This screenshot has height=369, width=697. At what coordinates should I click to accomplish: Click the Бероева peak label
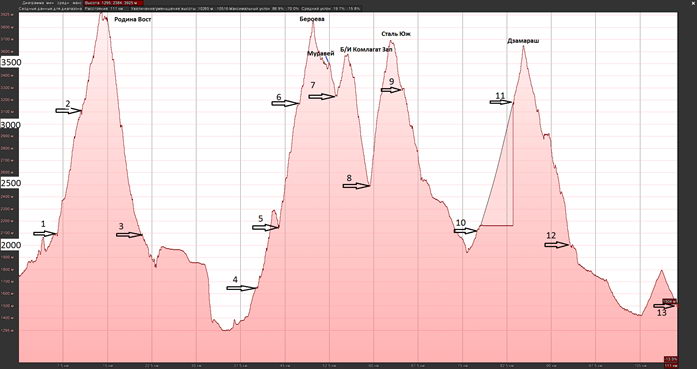coord(312,19)
